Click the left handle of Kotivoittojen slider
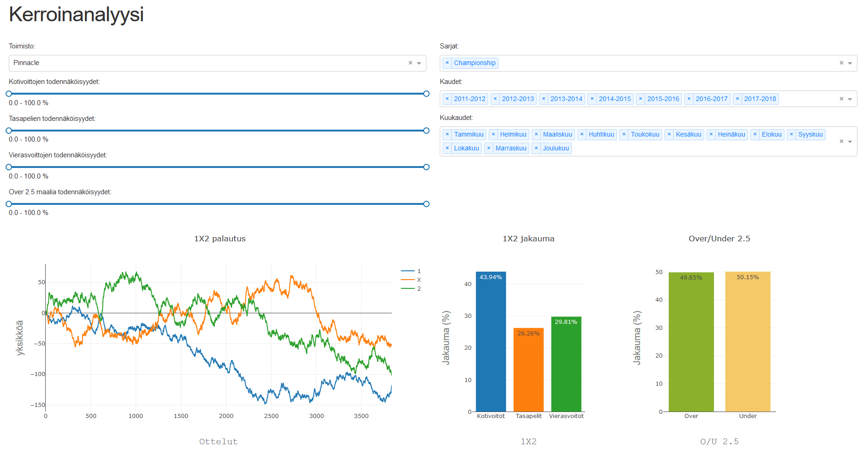The image size is (868, 460). pyautogui.click(x=9, y=94)
